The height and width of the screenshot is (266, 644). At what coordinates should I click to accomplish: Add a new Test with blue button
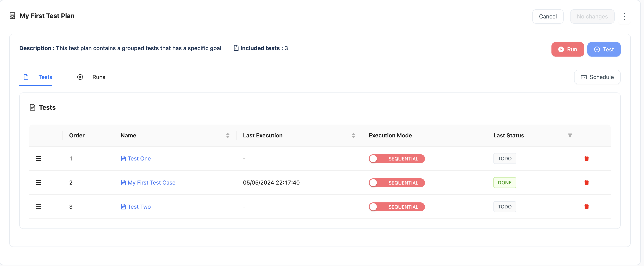coord(604,50)
